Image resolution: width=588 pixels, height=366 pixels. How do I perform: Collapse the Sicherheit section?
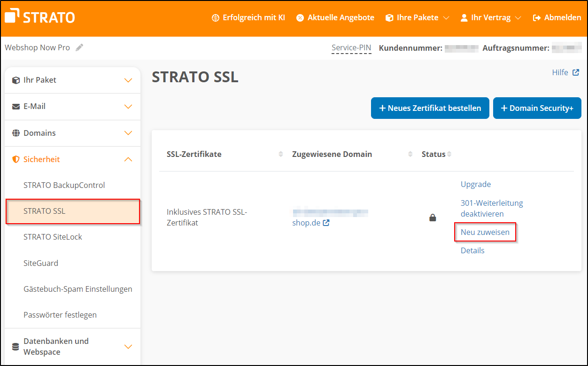click(128, 159)
